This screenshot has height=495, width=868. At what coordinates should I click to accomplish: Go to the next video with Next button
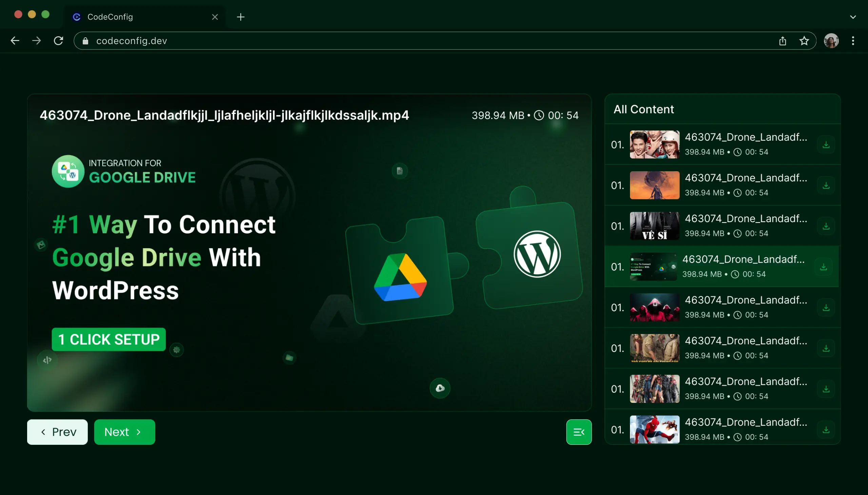coord(124,432)
